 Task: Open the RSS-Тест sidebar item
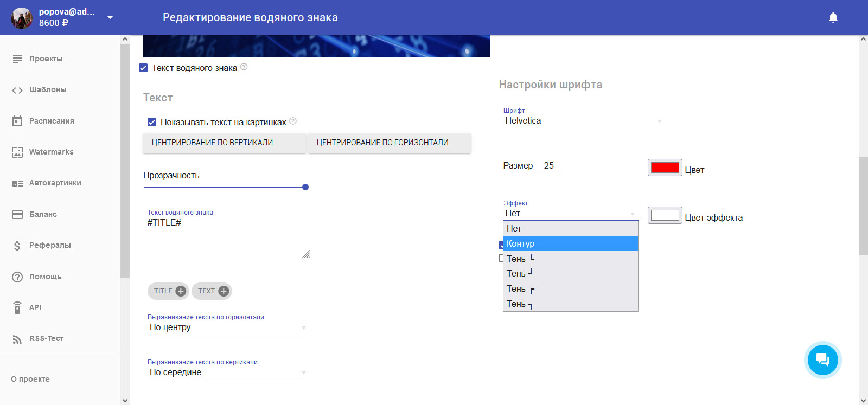[x=46, y=338]
